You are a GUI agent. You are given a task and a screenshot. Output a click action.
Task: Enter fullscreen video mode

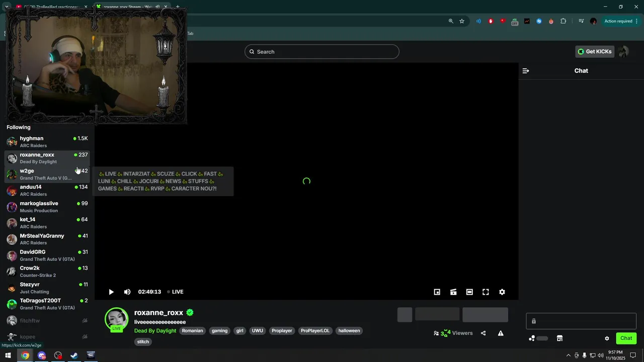(486, 292)
